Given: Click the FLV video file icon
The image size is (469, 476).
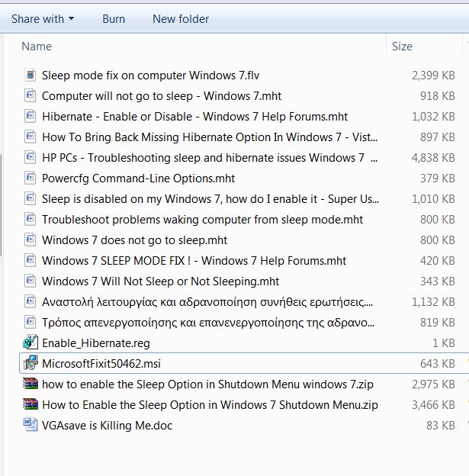Looking at the screenshot, I should click(x=31, y=75).
